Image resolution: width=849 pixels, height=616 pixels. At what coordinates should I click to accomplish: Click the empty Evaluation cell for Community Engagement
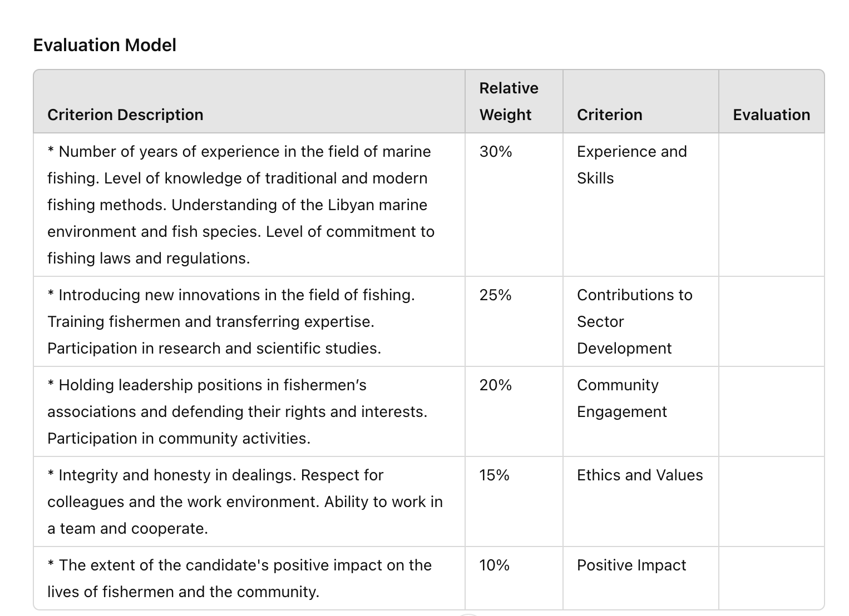(x=771, y=411)
